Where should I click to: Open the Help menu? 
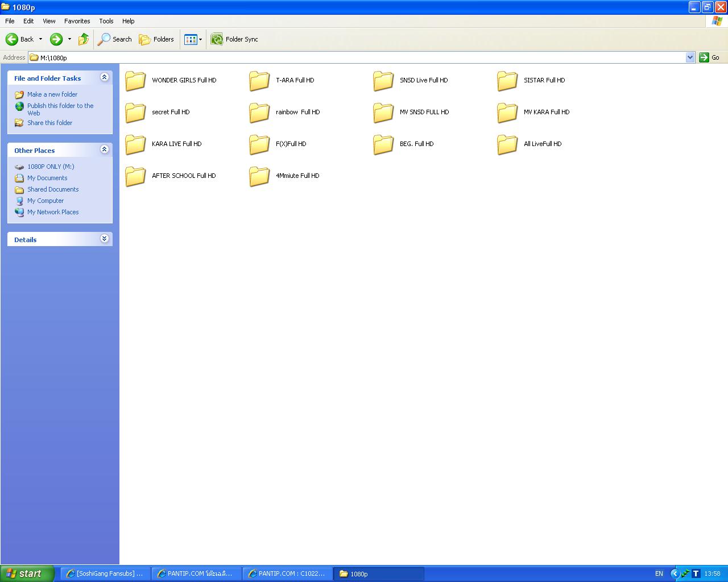129,21
